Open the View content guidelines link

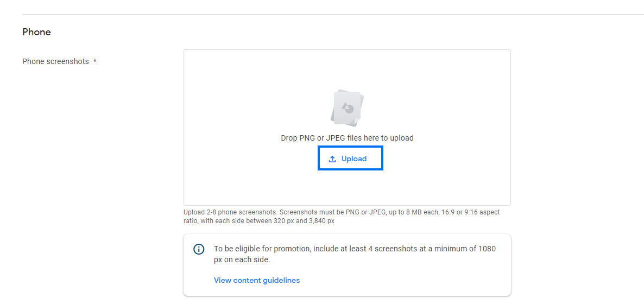[257, 280]
